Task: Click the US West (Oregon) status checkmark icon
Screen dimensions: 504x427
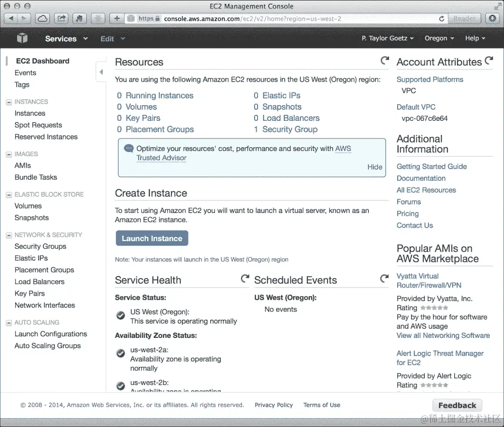Action: pos(120,315)
